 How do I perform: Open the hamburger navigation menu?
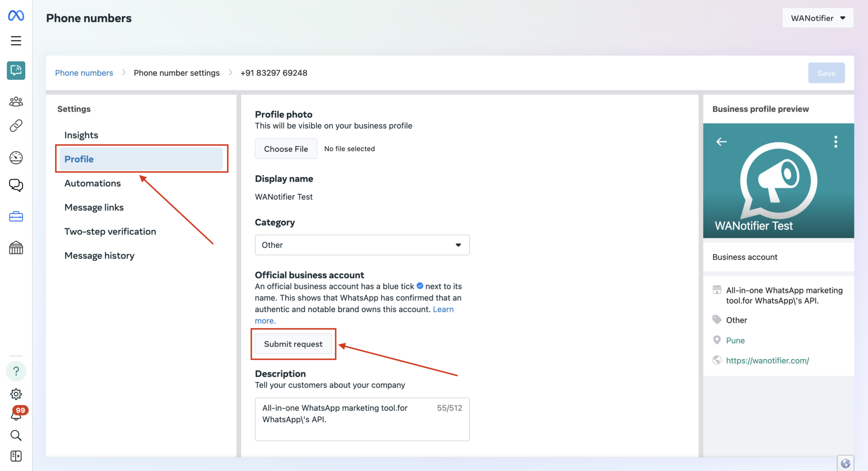16,41
